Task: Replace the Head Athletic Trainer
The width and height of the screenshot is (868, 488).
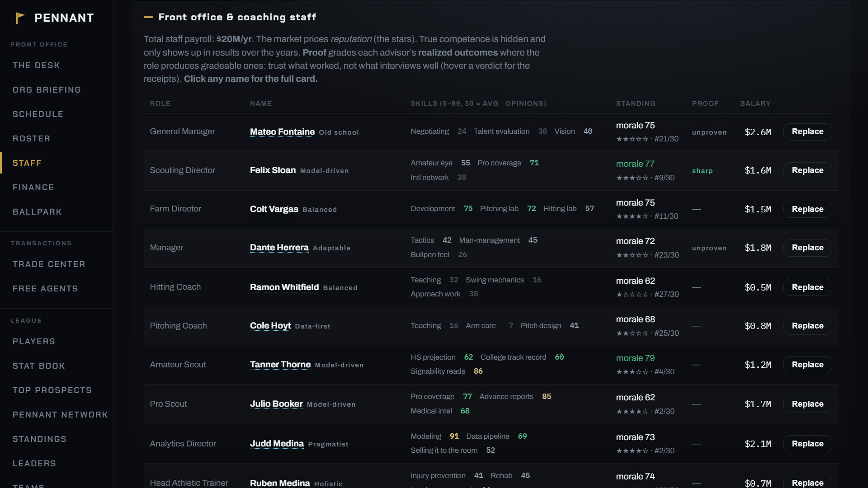Action: [x=807, y=482]
